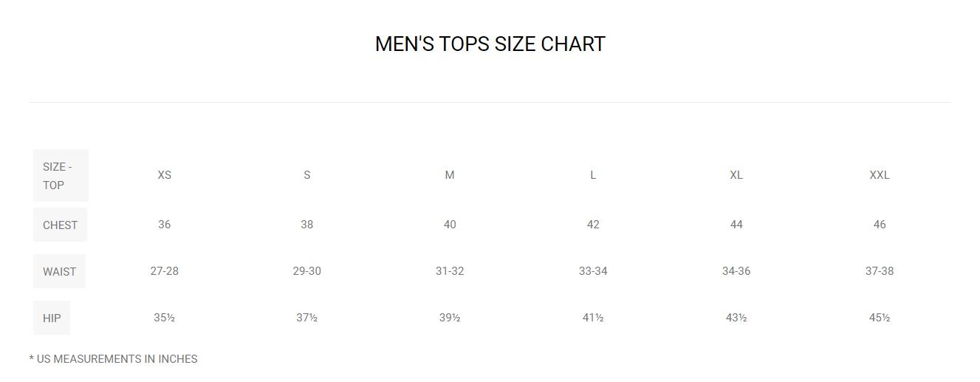Screen dimensions: 980x382
Task: Click waist value 37-38 for XXL
Action: tap(880, 271)
